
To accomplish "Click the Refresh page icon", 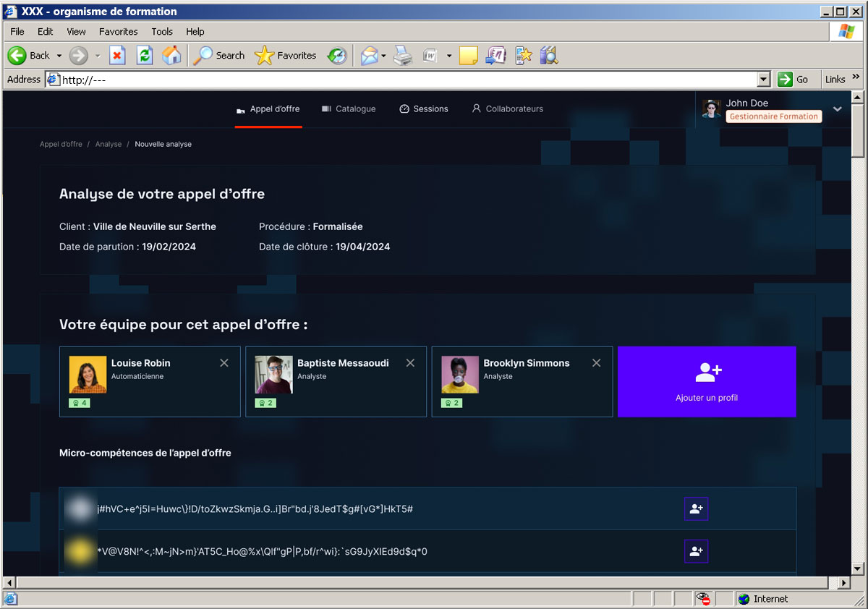I will pos(145,56).
